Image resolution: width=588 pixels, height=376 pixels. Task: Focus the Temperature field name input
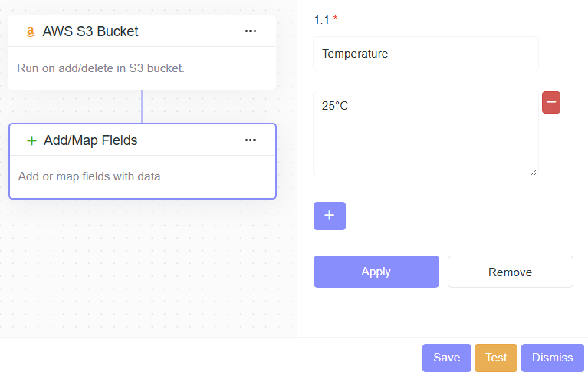pos(425,54)
